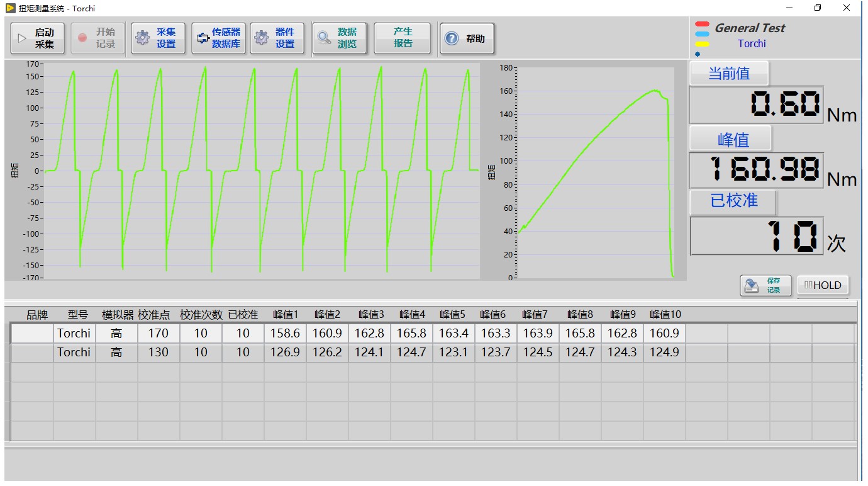Click the 启动采集 start acquisition button

coord(38,38)
